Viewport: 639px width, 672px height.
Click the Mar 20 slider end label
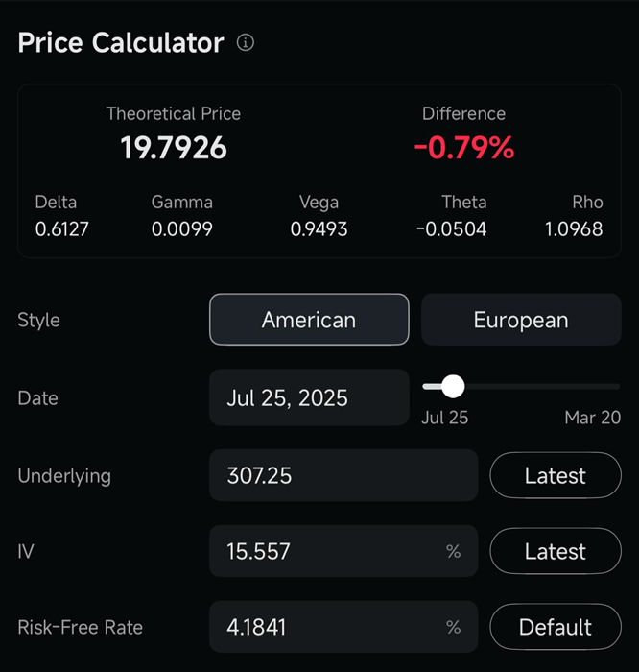593,417
